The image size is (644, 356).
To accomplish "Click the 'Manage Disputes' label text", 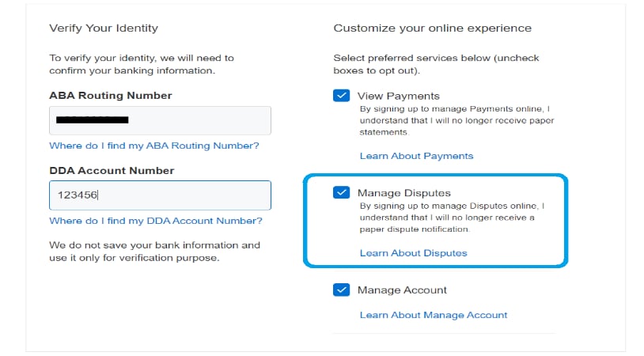I will [x=403, y=192].
